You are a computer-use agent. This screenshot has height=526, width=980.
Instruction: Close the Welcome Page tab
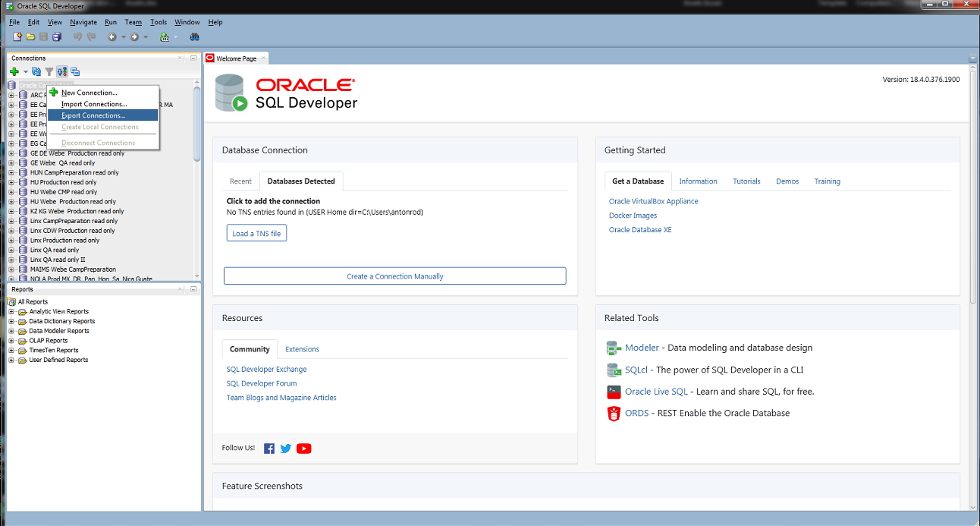click(264, 58)
